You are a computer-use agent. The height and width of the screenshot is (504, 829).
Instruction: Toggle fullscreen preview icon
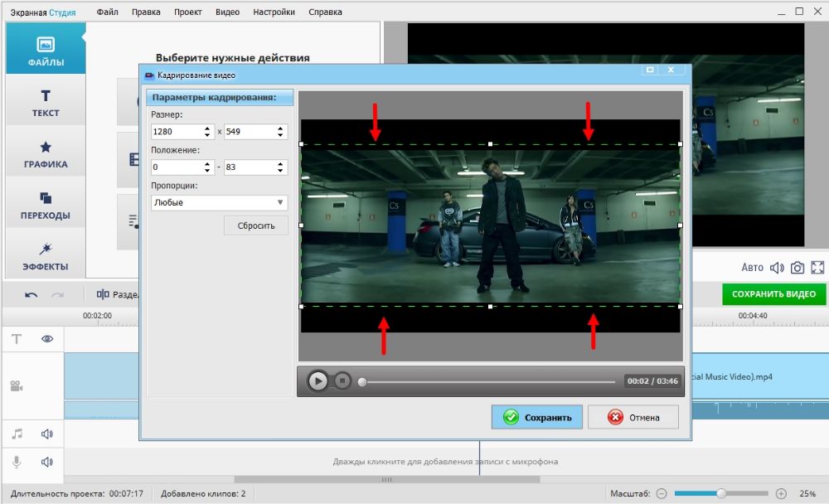point(817,268)
